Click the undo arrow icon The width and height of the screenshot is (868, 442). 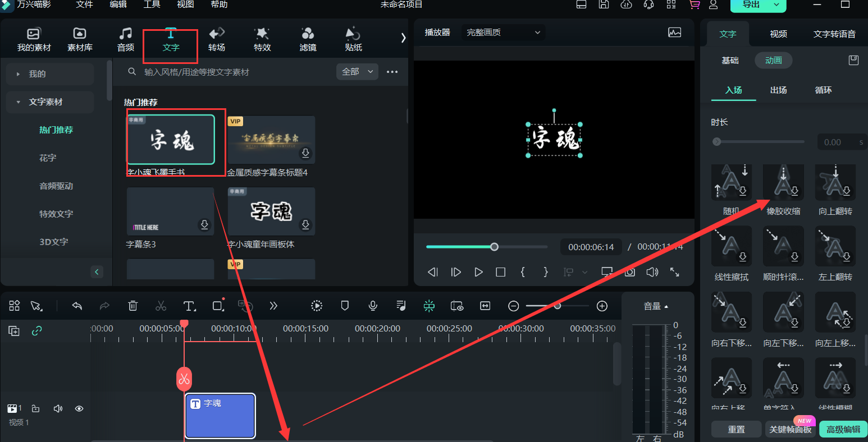click(x=77, y=306)
